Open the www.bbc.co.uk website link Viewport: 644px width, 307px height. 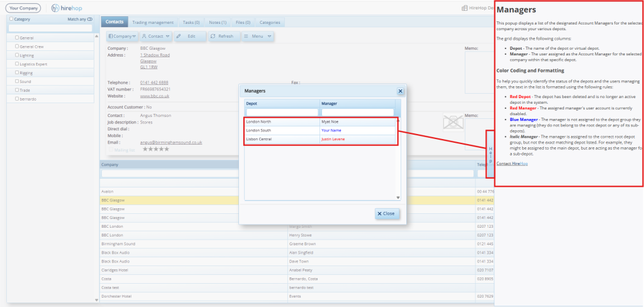point(155,96)
